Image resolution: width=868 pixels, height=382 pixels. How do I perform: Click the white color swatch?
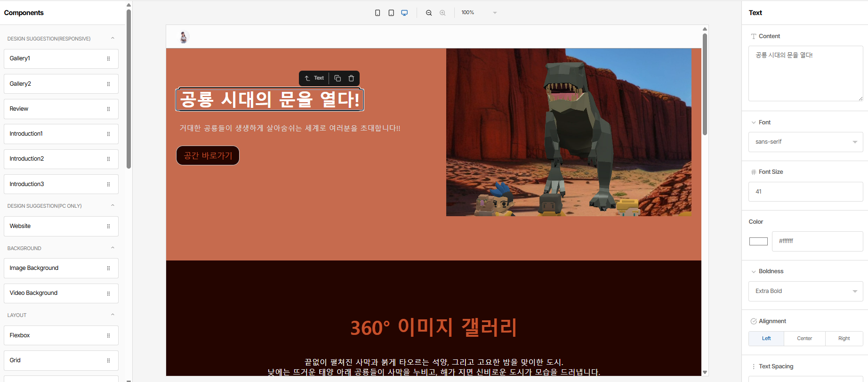click(758, 241)
